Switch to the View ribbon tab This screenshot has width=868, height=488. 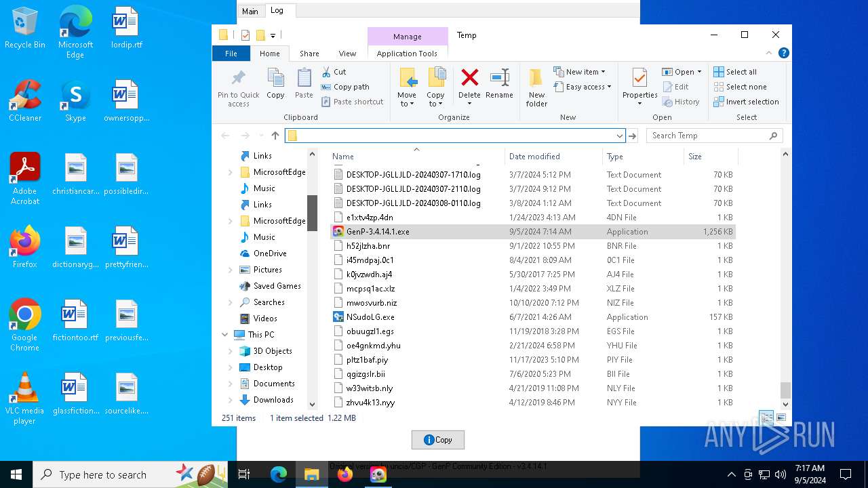click(x=347, y=54)
